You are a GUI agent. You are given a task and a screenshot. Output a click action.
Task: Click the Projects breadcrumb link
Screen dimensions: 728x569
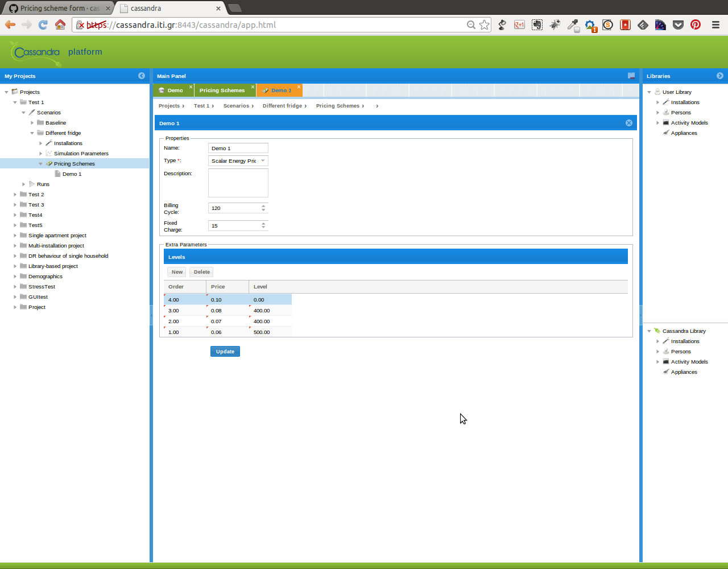click(x=169, y=106)
